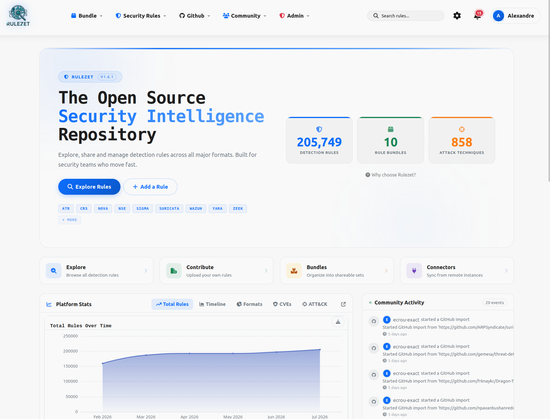Click the Search rules input field
The width and height of the screenshot is (550, 419).
tap(405, 16)
